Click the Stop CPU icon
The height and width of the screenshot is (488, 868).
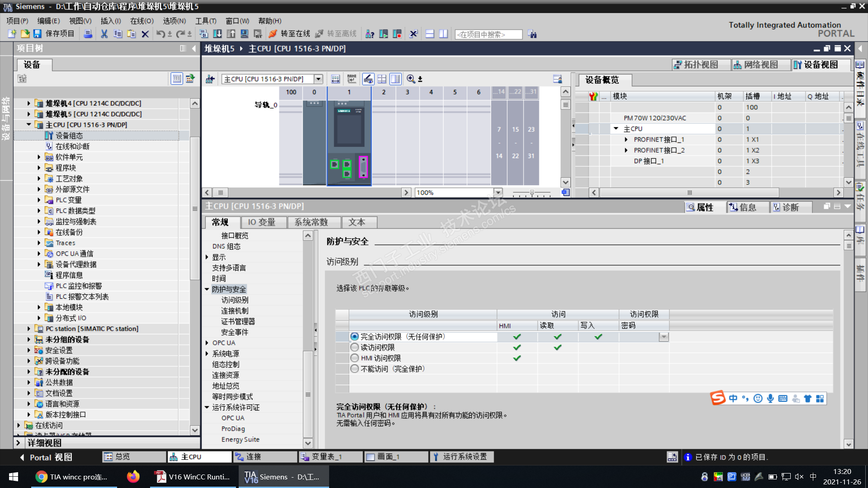[x=397, y=34]
